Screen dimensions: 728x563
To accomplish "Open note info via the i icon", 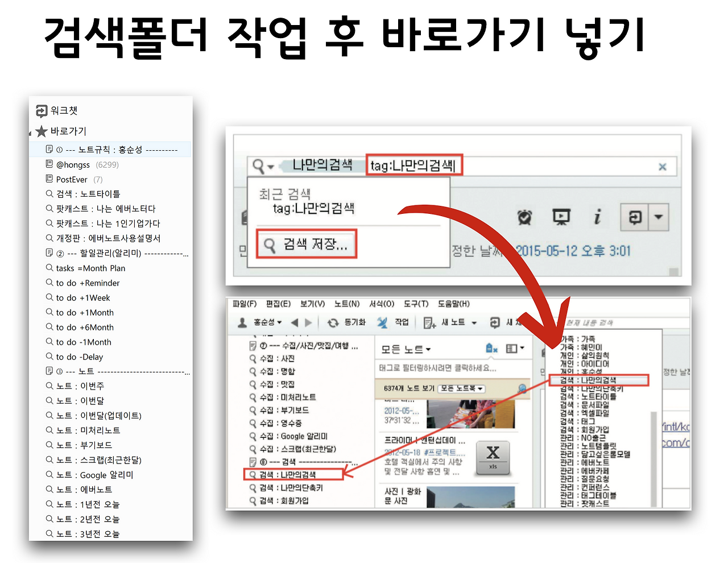I will 598,217.
